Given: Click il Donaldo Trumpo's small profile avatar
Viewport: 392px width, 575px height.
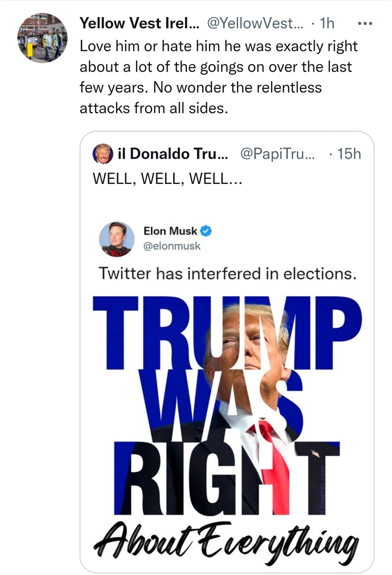Looking at the screenshot, I should (x=103, y=154).
